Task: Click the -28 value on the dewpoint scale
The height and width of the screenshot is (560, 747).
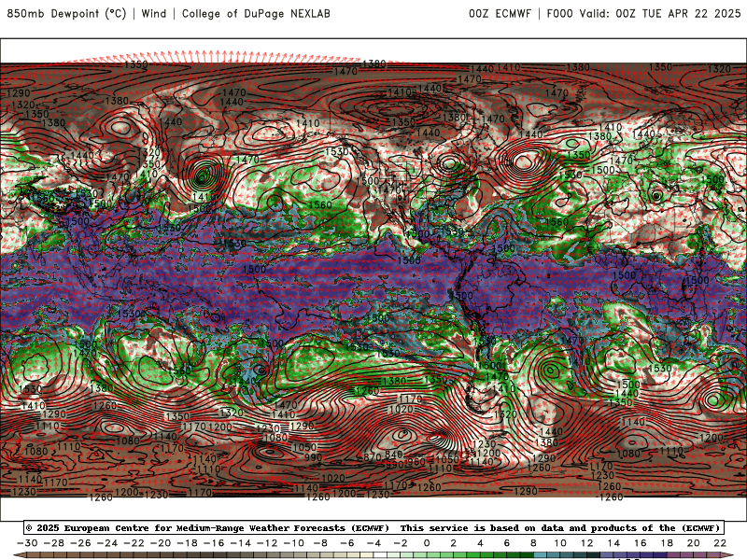Action: coord(54,543)
